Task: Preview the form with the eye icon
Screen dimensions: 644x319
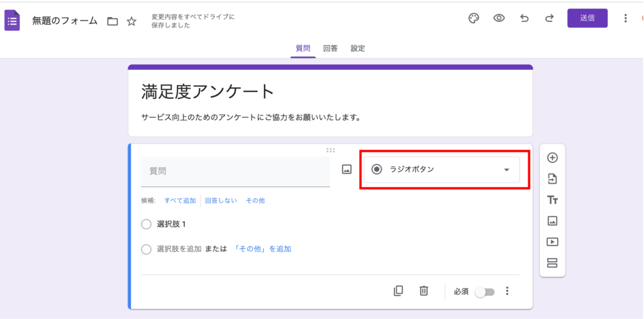Action: pyautogui.click(x=499, y=18)
